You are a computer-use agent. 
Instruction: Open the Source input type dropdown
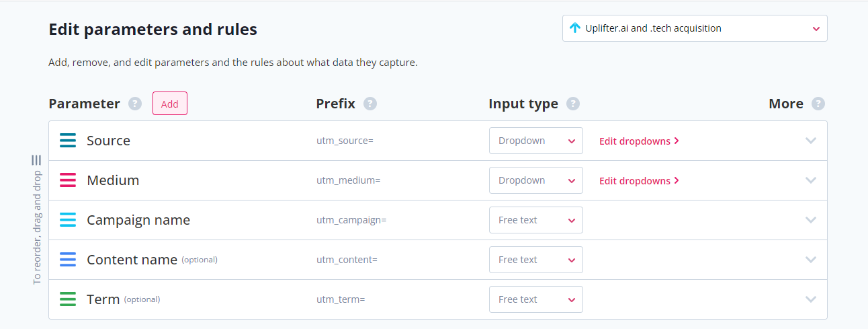point(535,141)
